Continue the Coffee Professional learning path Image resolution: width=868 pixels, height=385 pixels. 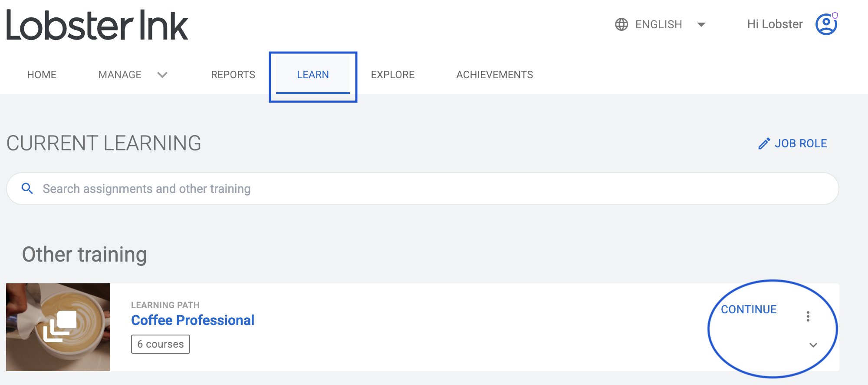click(749, 309)
